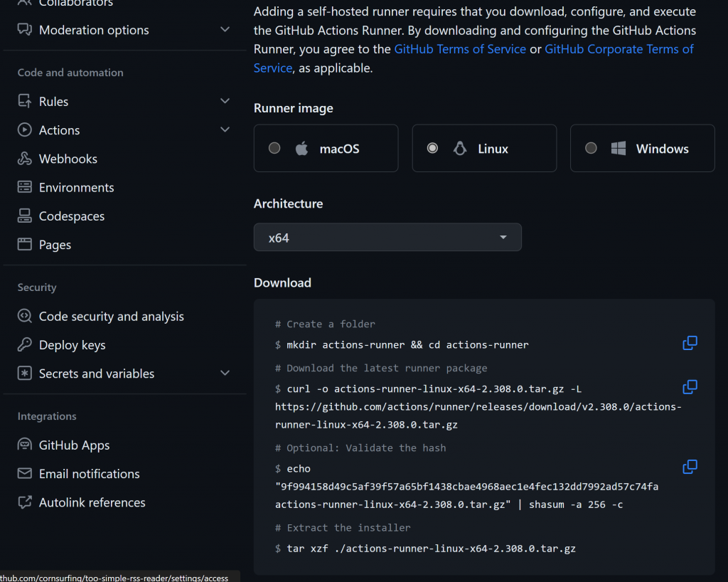Screen dimensions: 728x582
Task: Click the Rules icon in sidebar
Action: coord(25,101)
